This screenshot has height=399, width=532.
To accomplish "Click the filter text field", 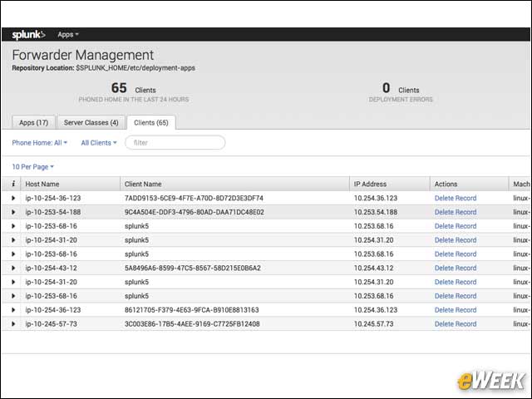I will point(175,142).
